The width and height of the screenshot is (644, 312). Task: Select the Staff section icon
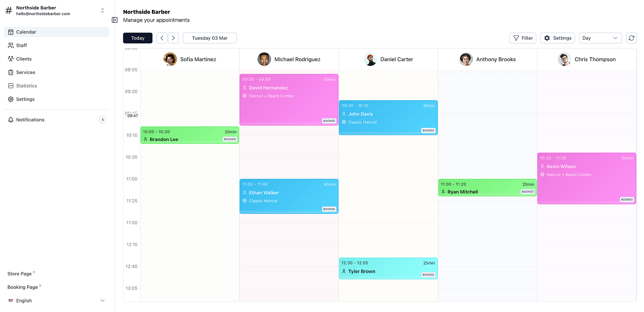coord(11,45)
